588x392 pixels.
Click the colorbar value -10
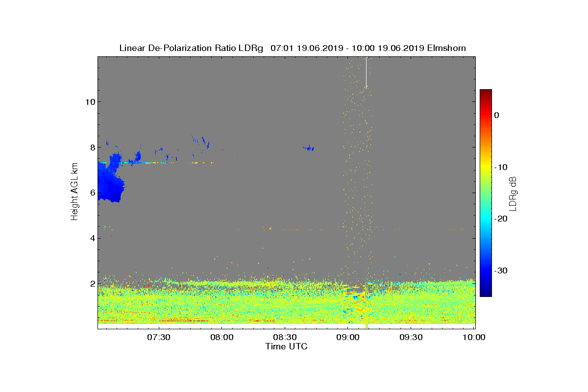(501, 167)
